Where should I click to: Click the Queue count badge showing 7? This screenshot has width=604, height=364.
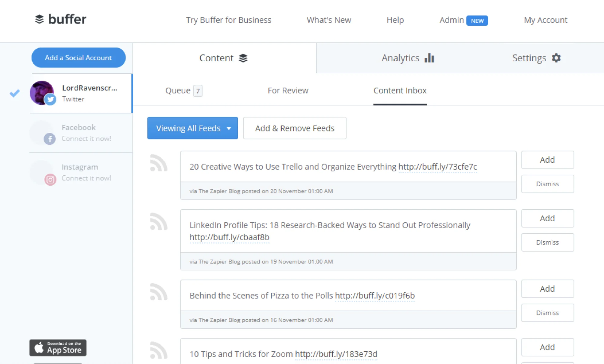(x=198, y=91)
